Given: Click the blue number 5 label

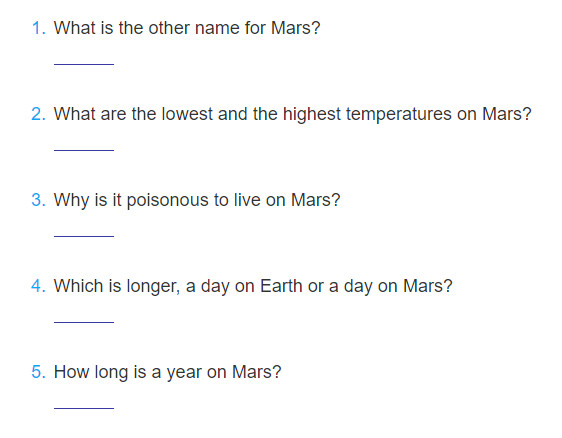Looking at the screenshot, I should point(39,372).
